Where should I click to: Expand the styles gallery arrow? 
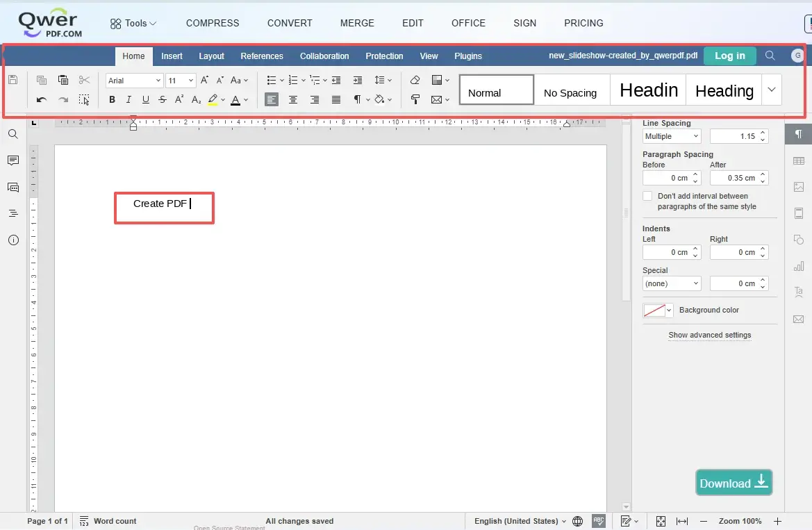click(x=772, y=90)
